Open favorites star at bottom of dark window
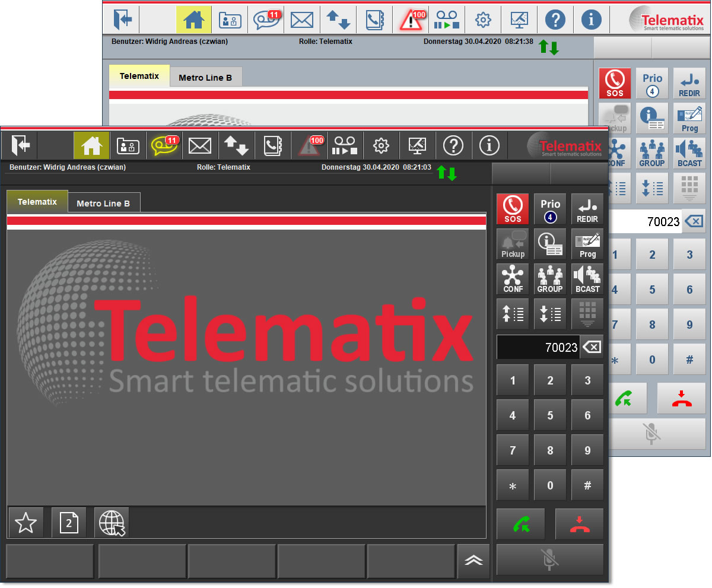712x588 pixels. (26, 523)
